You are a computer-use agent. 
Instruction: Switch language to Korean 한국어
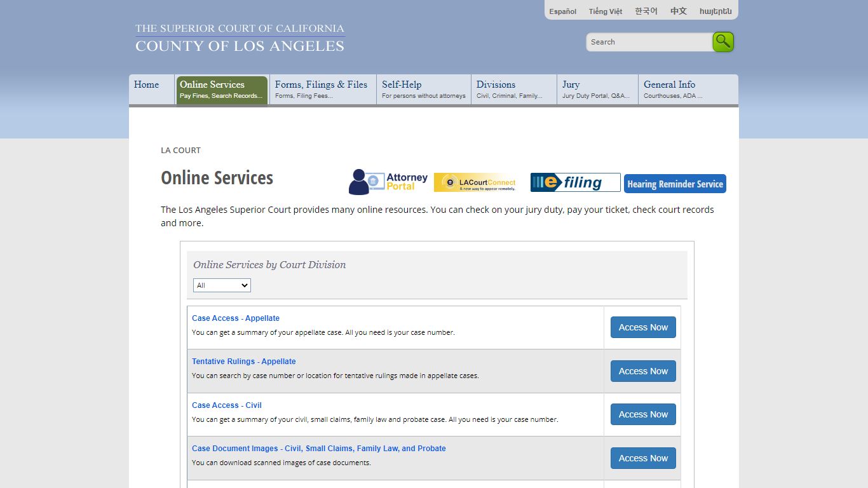[x=646, y=11]
